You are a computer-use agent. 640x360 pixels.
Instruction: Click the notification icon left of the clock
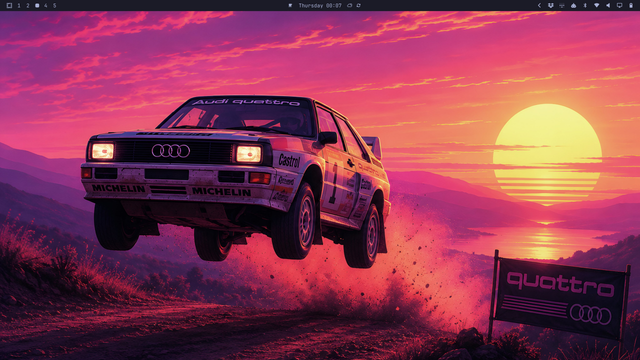290,6
